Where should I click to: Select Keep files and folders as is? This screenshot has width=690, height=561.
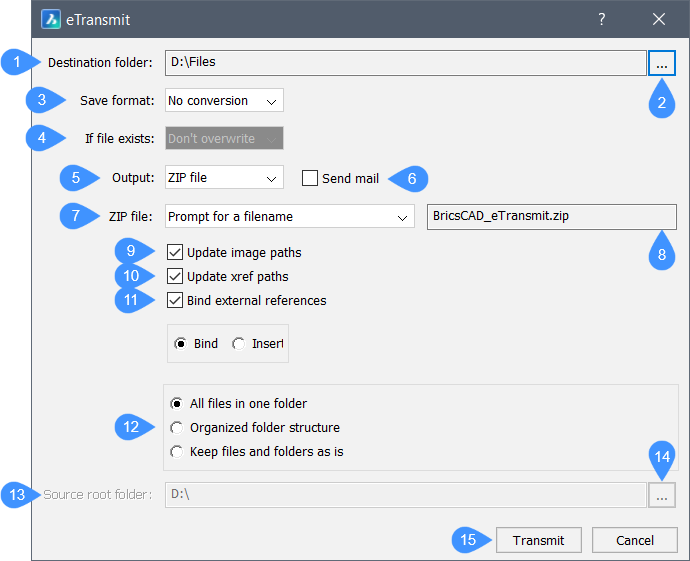tap(177, 452)
